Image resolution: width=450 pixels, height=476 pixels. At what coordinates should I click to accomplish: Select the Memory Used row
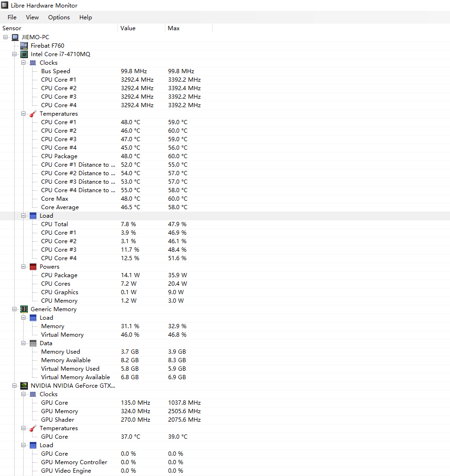point(225,352)
